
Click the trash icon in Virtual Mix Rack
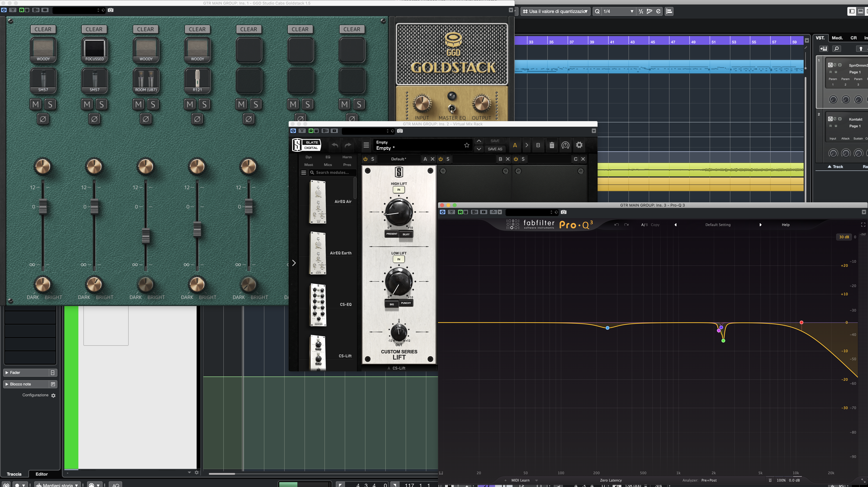click(x=552, y=145)
